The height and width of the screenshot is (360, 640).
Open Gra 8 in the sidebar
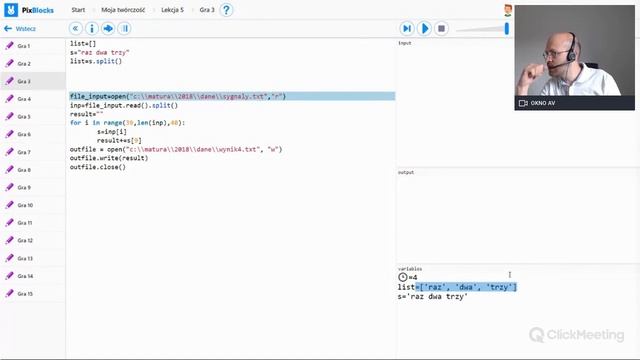pos(33,170)
